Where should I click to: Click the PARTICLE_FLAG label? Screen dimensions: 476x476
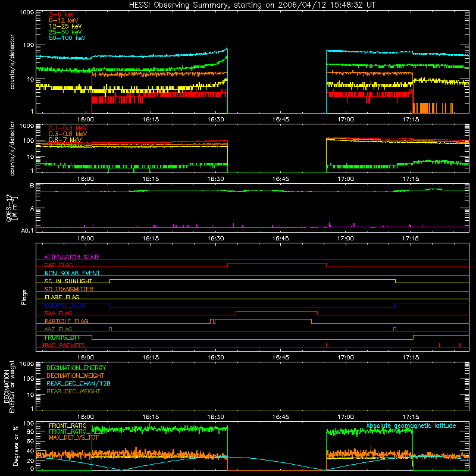point(67,321)
